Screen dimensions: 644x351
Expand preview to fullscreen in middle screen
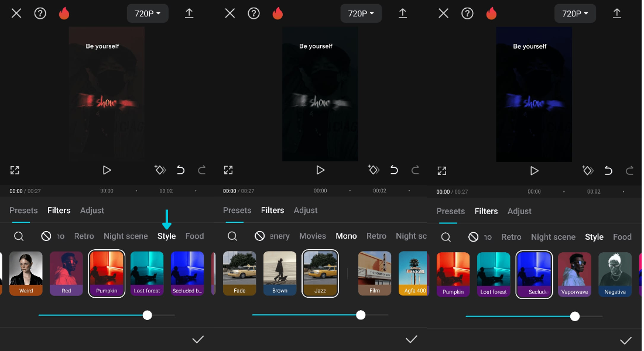pyautogui.click(x=228, y=170)
